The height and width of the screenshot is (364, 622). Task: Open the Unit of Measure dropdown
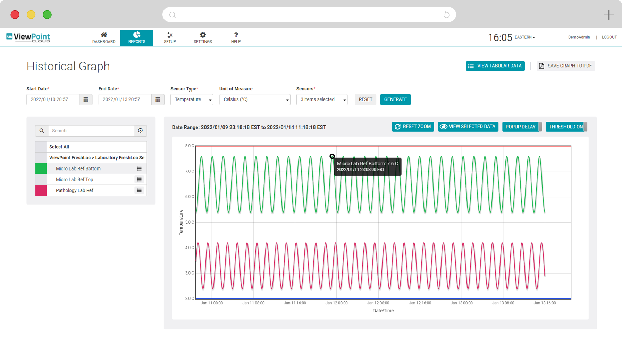pos(255,99)
